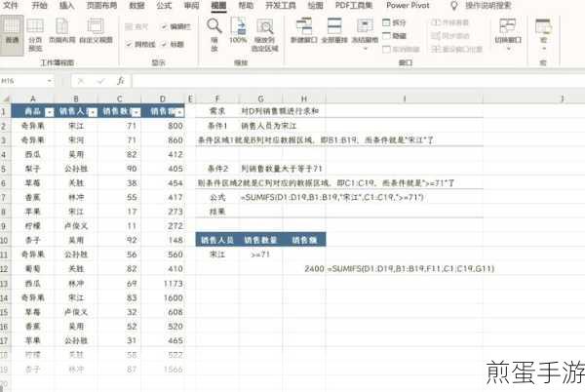The width and height of the screenshot is (585, 392).
Task: Click the Unhide (取消隐藏) window button
Action: point(401,49)
